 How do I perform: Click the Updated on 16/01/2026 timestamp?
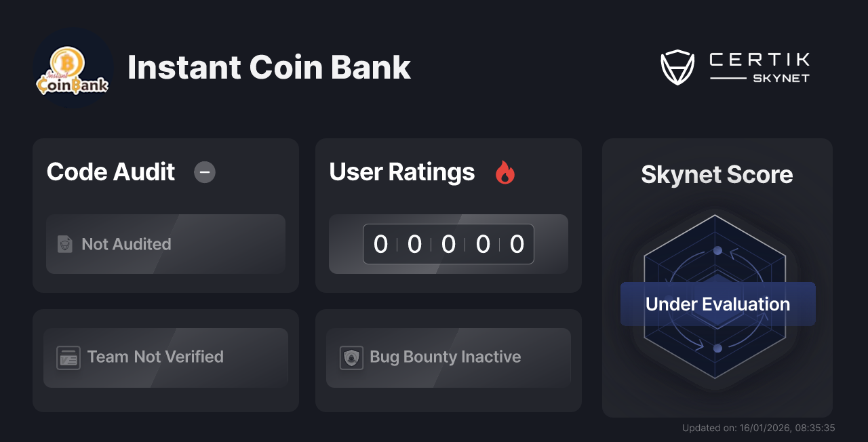[x=758, y=428]
